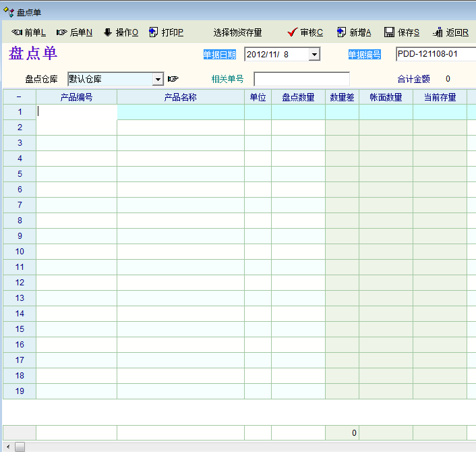Screen dimensions: 476x452
Task: Click the 相关单号 input field
Action: coord(301,79)
